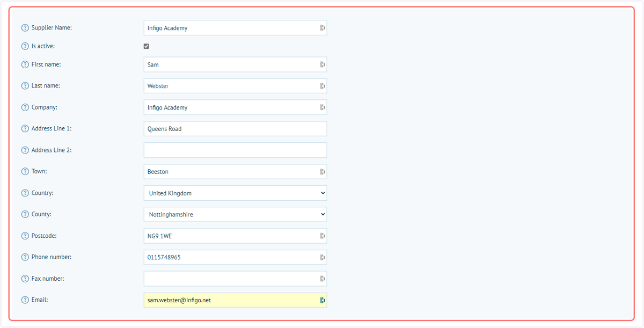Click the "Last name:" label text

[x=46, y=86]
